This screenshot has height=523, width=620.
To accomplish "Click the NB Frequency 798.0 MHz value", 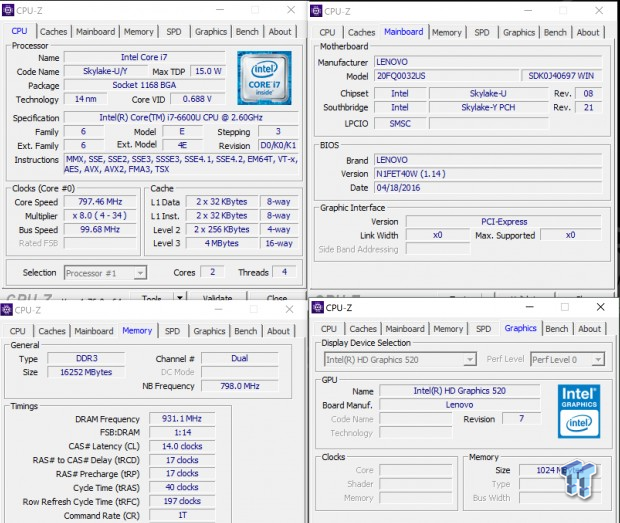I will (x=240, y=386).
